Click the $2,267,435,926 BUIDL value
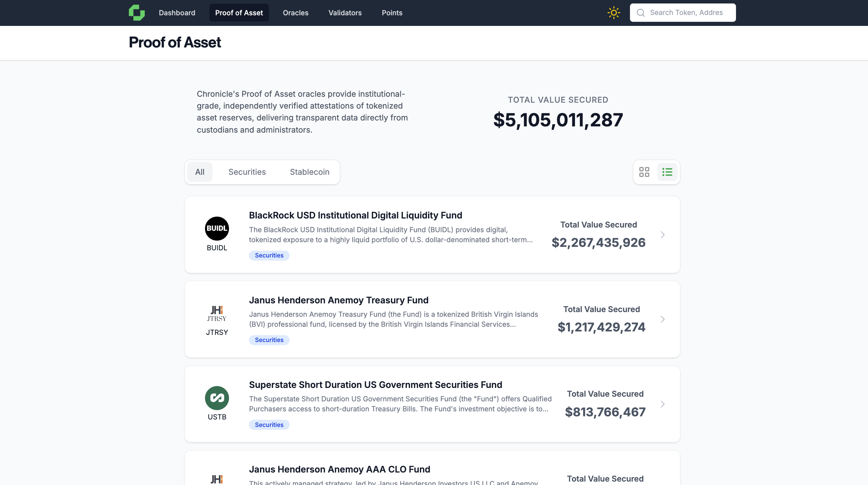Screen dimensions: 868x485 [x=598, y=242]
